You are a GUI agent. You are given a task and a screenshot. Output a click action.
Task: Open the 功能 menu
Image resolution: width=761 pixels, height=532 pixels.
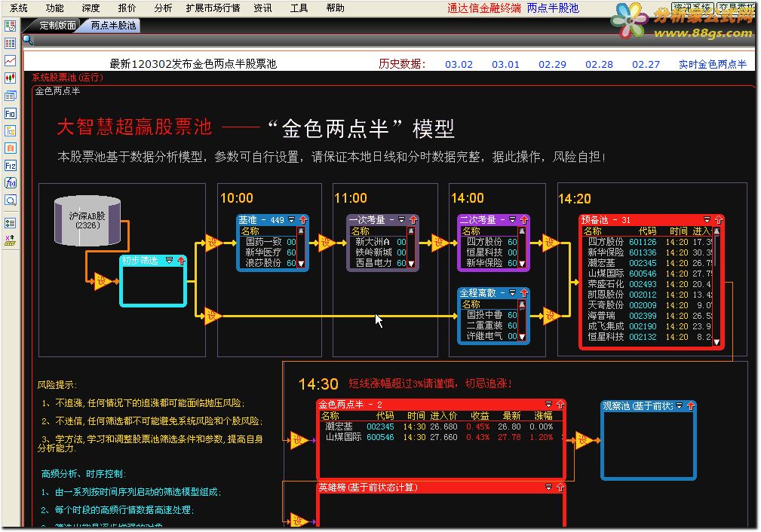click(x=54, y=8)
